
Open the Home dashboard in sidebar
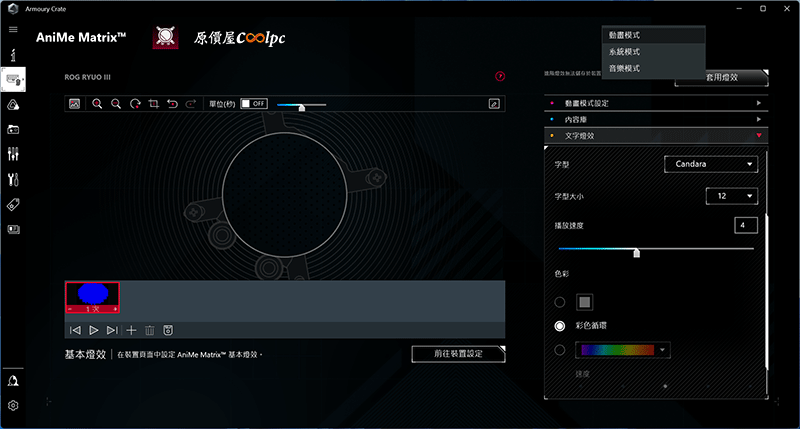tap(13, 55)
